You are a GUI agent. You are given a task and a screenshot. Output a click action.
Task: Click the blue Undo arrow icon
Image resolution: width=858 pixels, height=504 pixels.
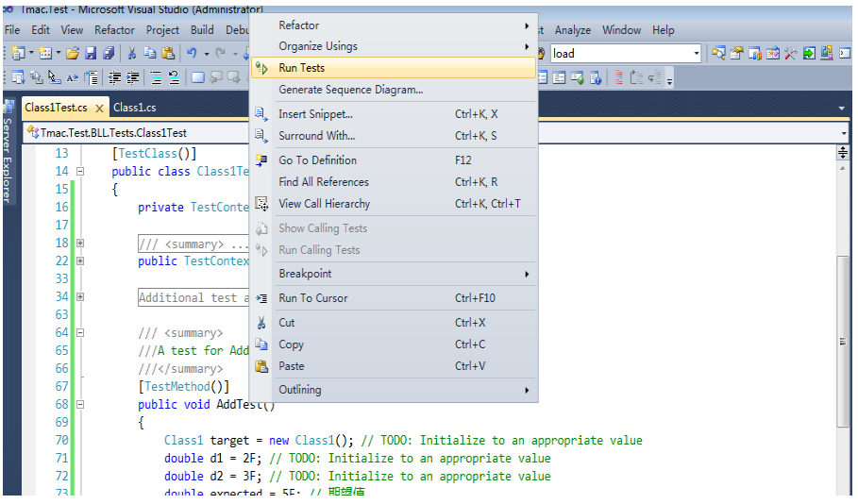(x=192, y=53)
